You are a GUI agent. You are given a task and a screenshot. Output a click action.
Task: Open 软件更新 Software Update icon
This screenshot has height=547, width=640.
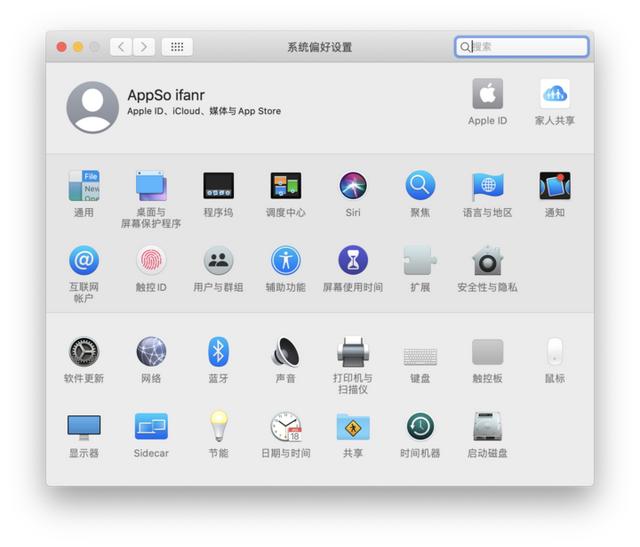click(84, 351)
